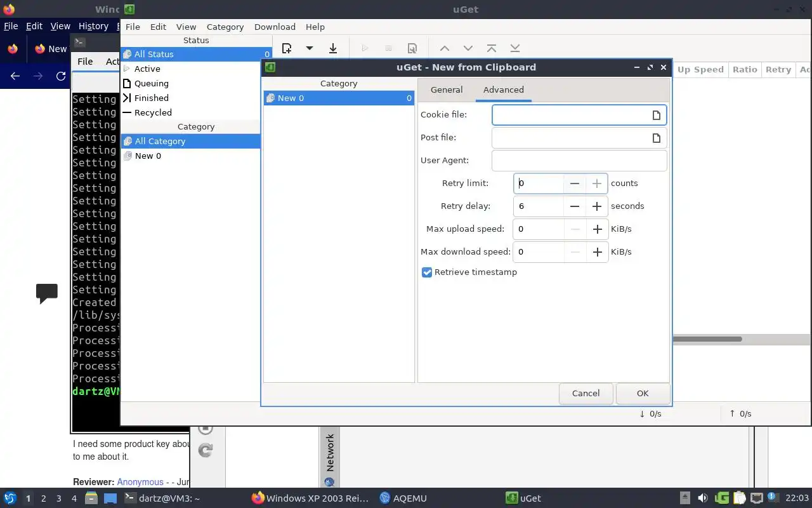Open the uGet File menu

point(133,27)
